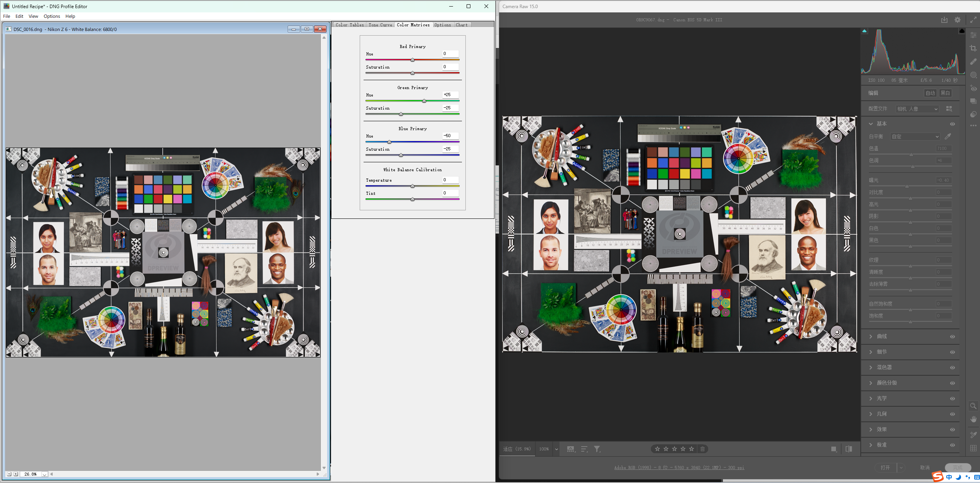Viewport: 980px width, 483px height.
Task: Pick white balance with the eyedropper tool
Action: 948,136
